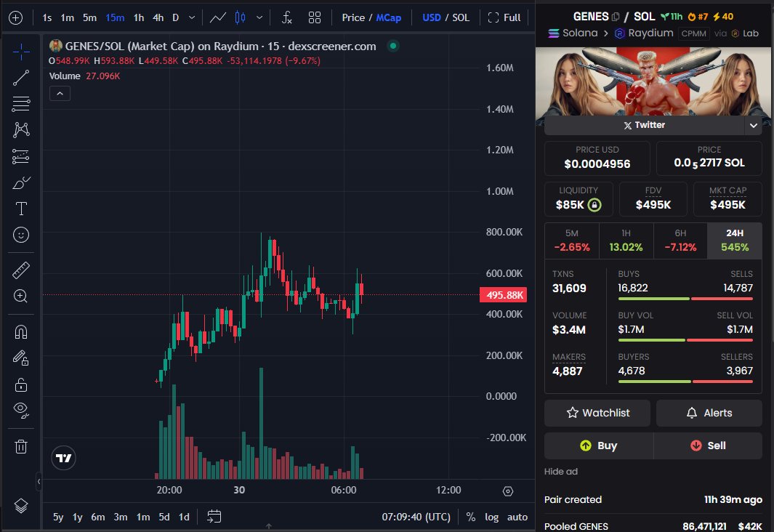This screenshot has height=532, width=774.
Task: Select the 6H change tab
Action: click(x=680, y=241)
